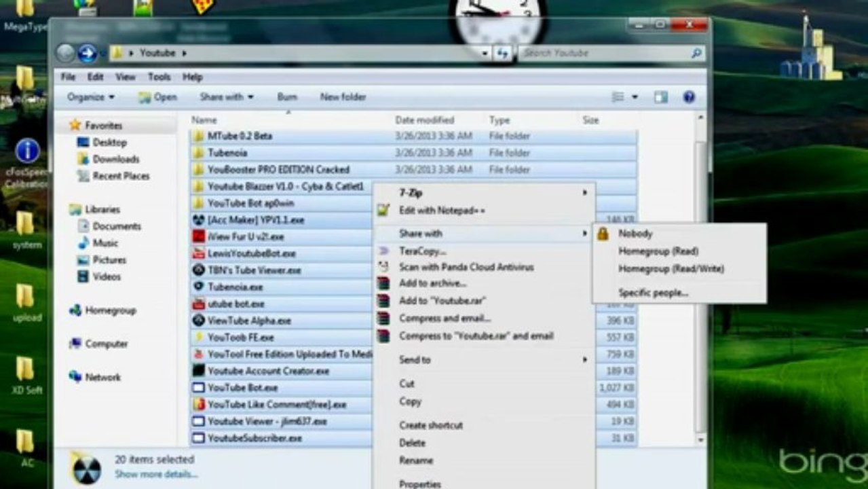This screenshot has height=489, width=868.
Task: Click the Homegroup icon in sidebar
Action: [x=75, y=310]
